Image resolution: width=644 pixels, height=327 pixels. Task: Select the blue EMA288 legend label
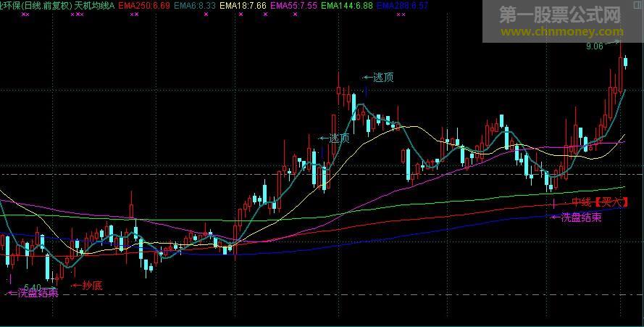[x=402, y=5]
